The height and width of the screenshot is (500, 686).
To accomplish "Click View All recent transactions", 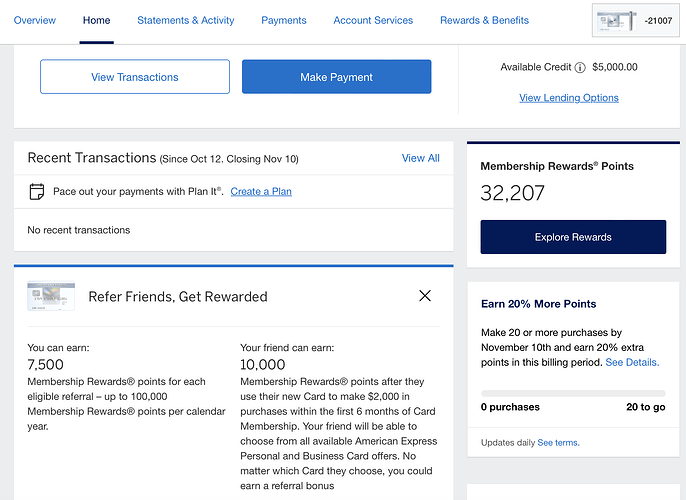I will (420, 158).
